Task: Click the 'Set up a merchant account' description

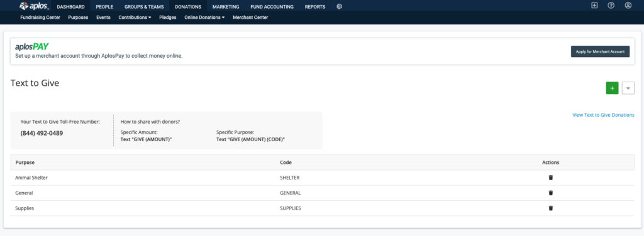Action: click(x=99, y=56)
